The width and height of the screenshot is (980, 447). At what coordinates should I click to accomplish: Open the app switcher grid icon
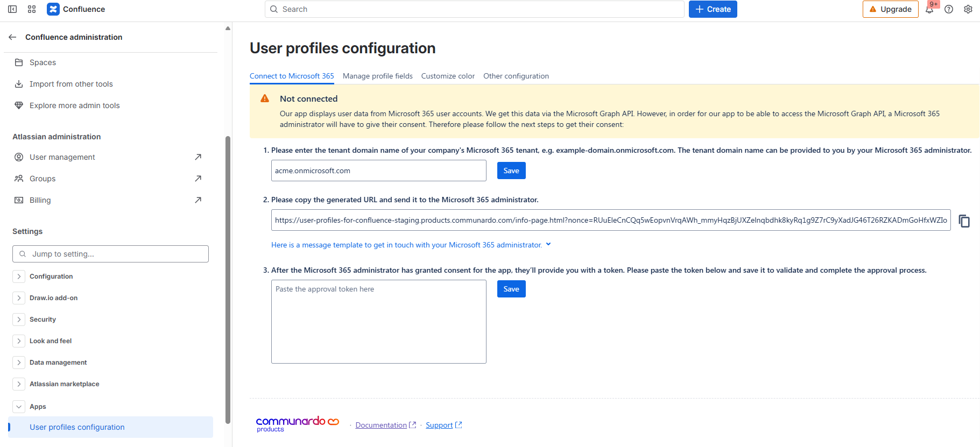[32, 9]
